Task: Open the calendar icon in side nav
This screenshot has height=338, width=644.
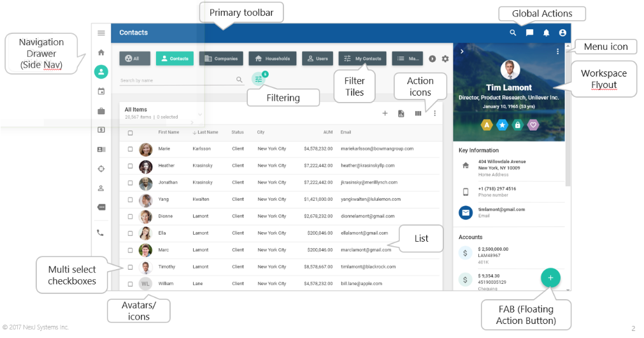Action: tap(101, 91)
